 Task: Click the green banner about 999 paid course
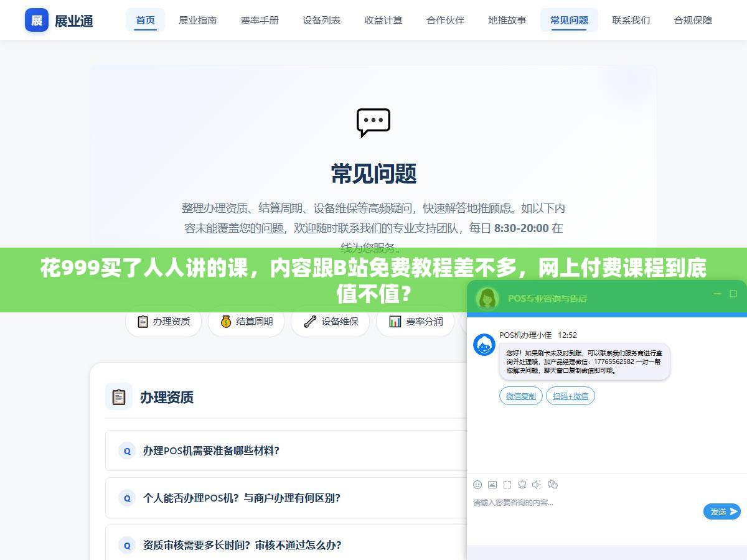pos(374,280)
